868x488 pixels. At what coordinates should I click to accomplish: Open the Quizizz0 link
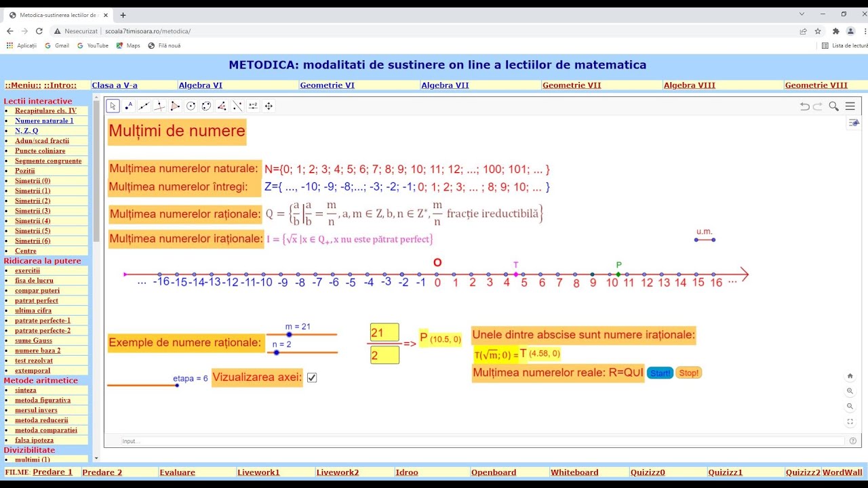[648, 472]
